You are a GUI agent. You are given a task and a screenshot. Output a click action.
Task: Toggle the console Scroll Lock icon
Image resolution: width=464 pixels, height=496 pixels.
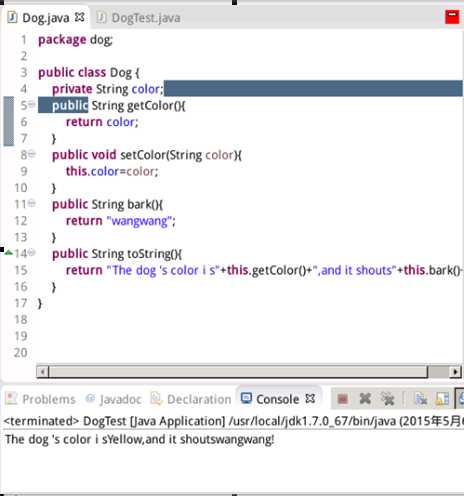coord(442,398)
